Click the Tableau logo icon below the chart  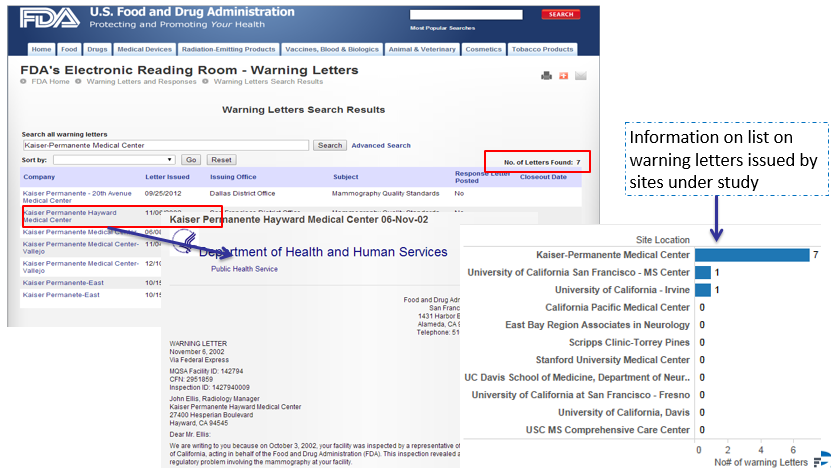pyautogui.click(x=822, y=460)
